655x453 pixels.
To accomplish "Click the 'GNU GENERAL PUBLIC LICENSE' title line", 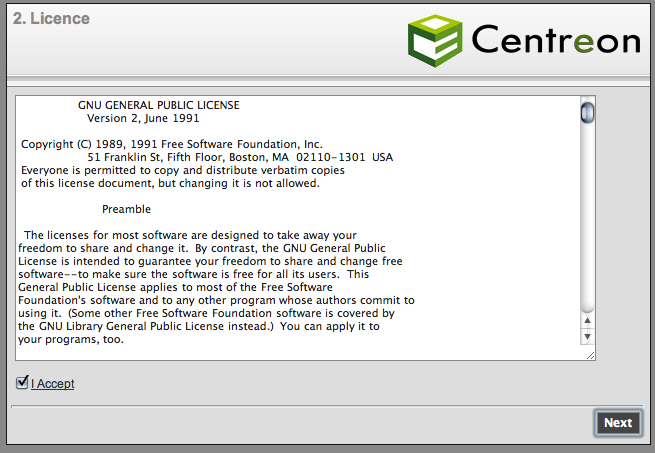I will pyautogui.click(x=158, y=105).
